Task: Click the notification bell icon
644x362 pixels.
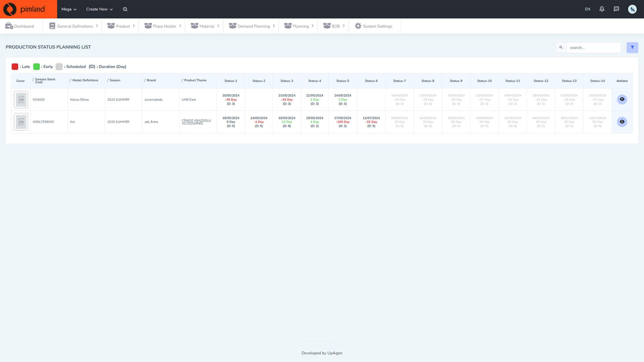Action: (x=601, y=9)
